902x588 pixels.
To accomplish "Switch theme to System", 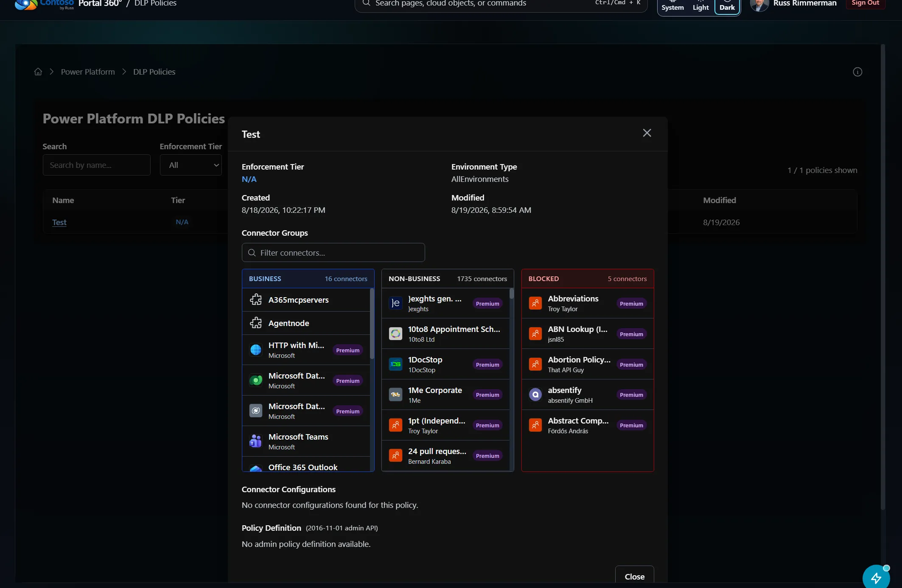I will [672, 6].
